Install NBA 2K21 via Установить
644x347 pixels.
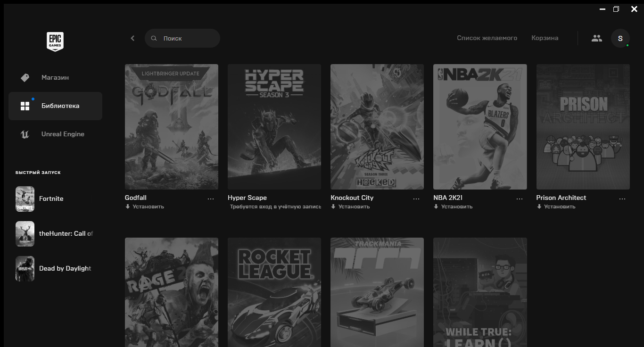[453, 207]
